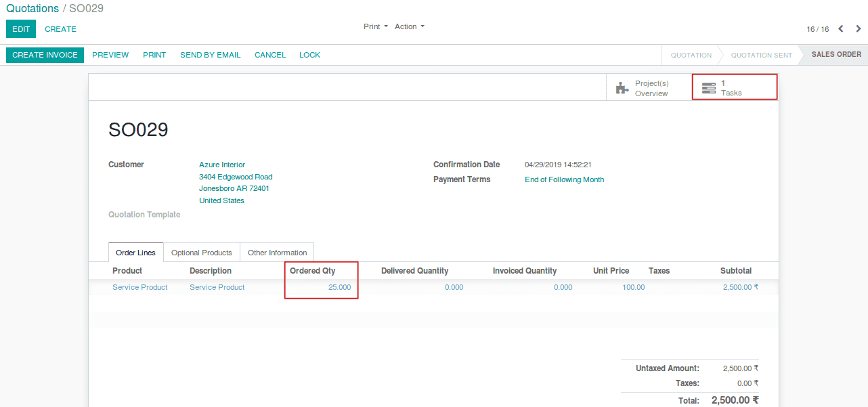The height and width of the screenshot is (407, 868).
Task: Click CREATE INVOICE button
Action: pyautogui.click(x=45, y=55)
